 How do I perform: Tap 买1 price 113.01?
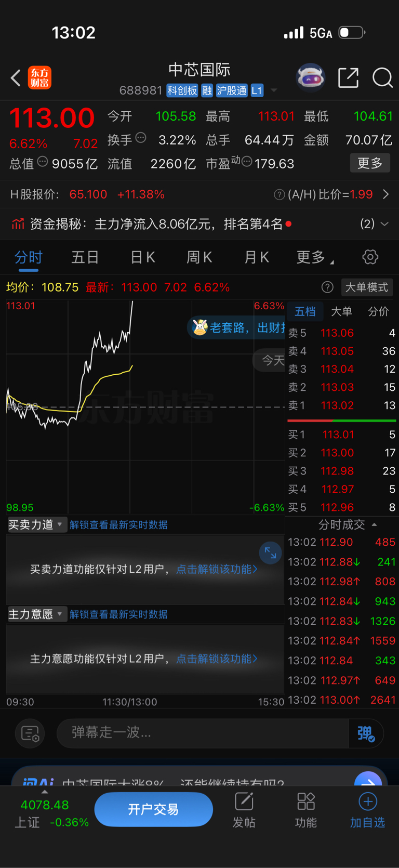point(338,435)
